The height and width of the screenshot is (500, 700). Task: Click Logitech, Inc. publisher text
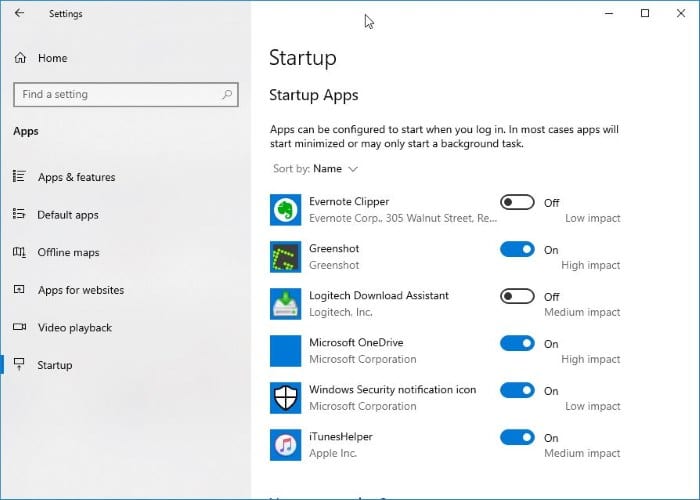point(341,312)
